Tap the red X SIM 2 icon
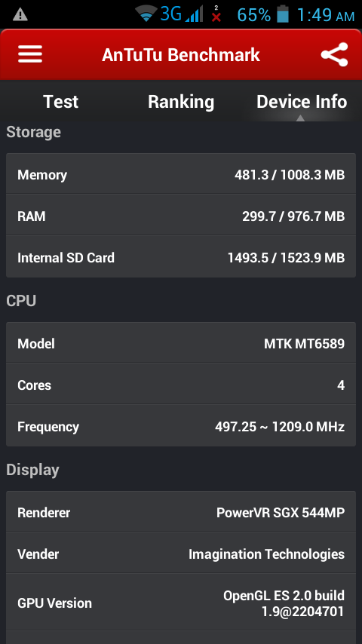Image resolution: width=362 pixels, height=644 pixels. click(216, 14)
